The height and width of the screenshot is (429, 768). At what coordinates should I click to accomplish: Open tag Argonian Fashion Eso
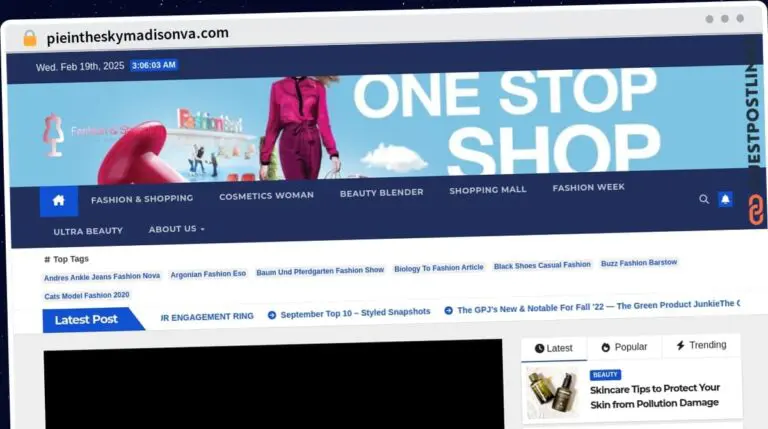pyautogui.click(x=208, y=274)
